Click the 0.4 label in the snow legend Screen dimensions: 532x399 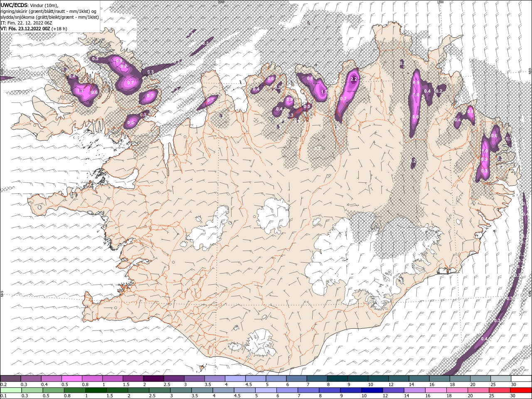coord(44,384)
